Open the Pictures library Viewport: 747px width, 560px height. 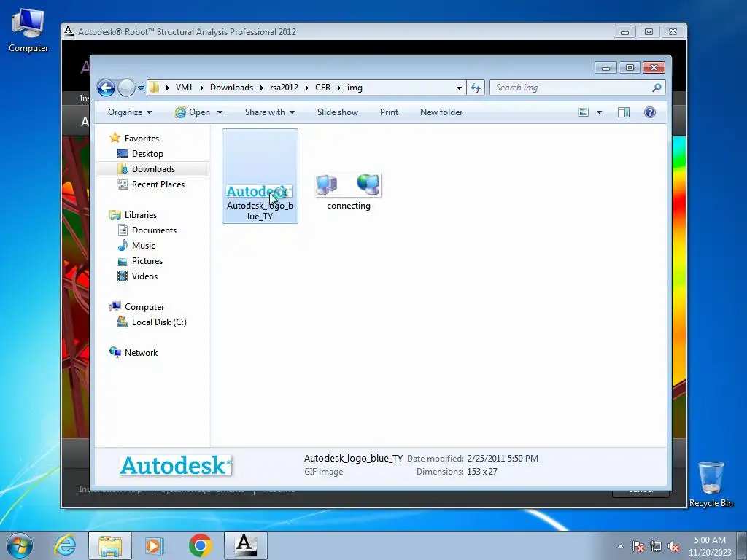pyautogui.click(x=147, y=261)
